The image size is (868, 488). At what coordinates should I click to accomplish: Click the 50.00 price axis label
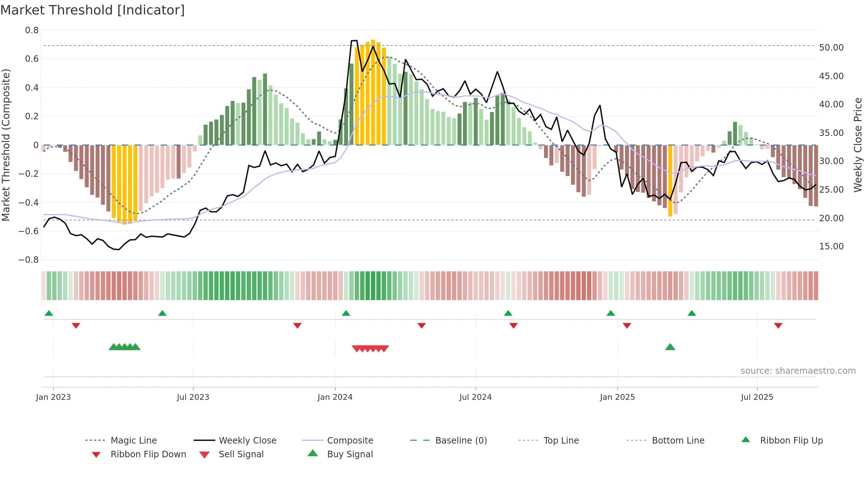coord(831,47)
